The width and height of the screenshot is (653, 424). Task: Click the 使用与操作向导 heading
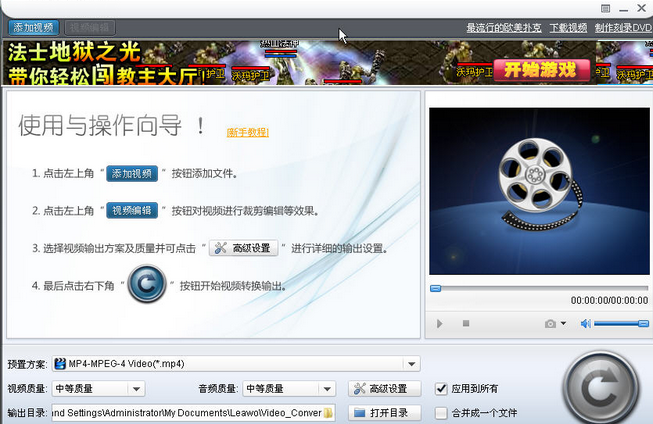click(100, 125)
